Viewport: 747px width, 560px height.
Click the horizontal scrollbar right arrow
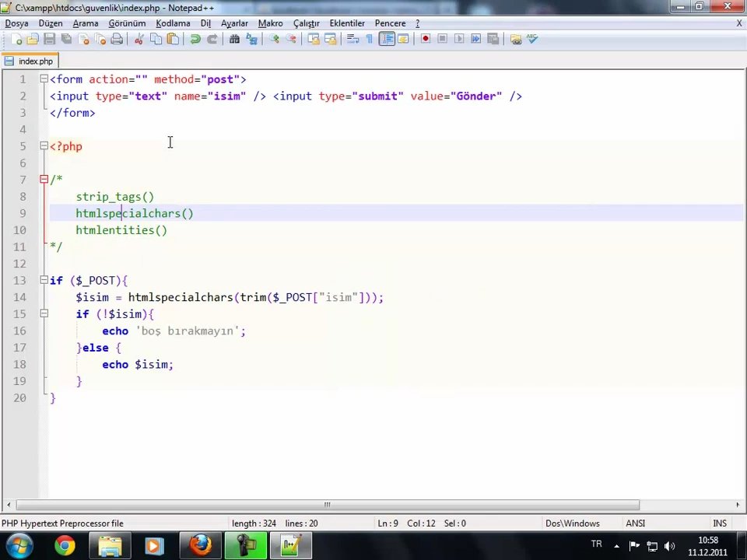[x=738, y=505]
